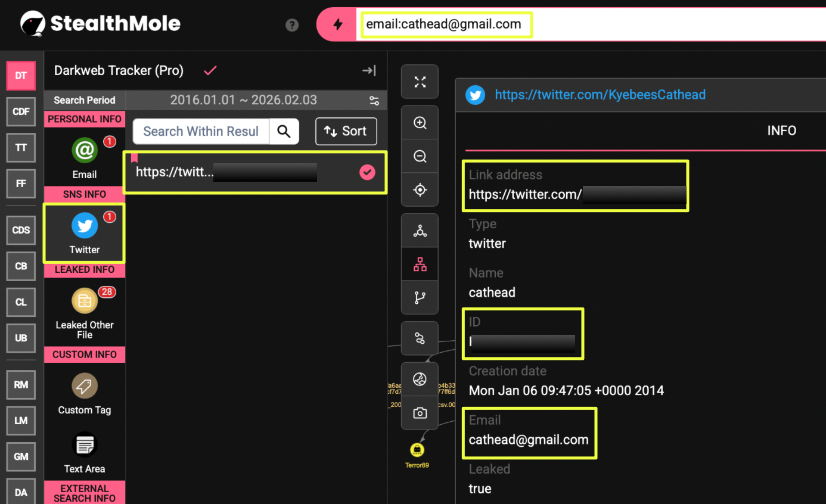Collapse the Darkweb Tracker side panel
This screenshot has width=826, height=504.
(369, 71)
